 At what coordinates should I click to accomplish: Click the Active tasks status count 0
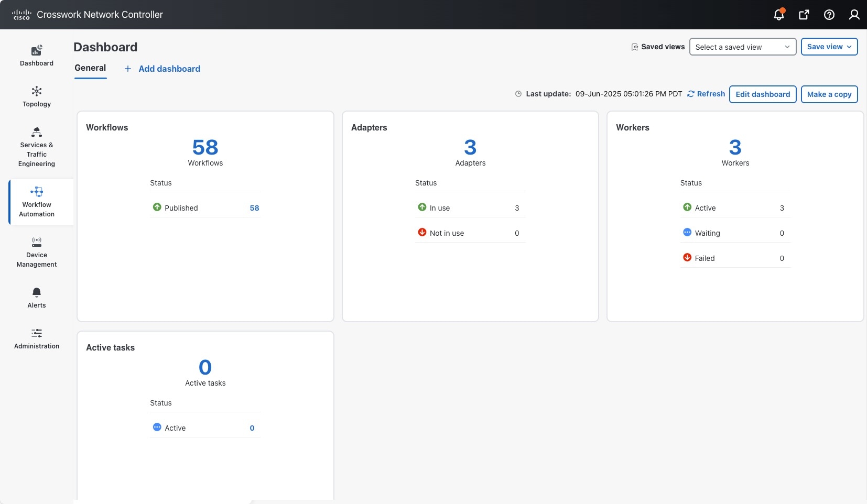[x=252, y=428]
